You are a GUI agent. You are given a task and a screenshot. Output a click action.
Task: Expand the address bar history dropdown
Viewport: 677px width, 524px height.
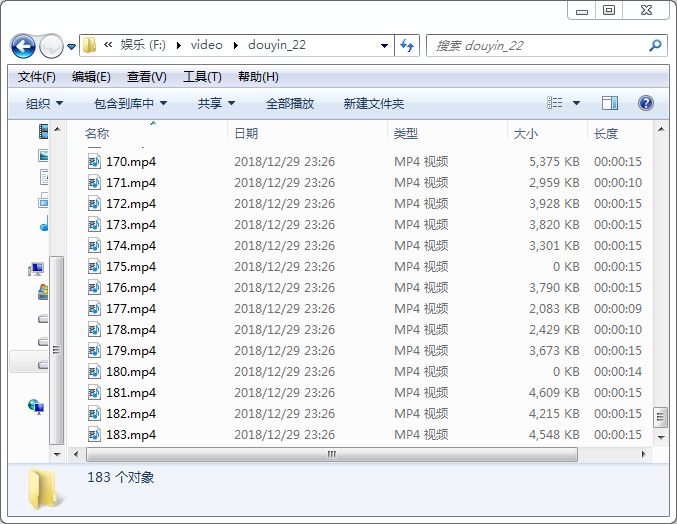click(384, 46)
